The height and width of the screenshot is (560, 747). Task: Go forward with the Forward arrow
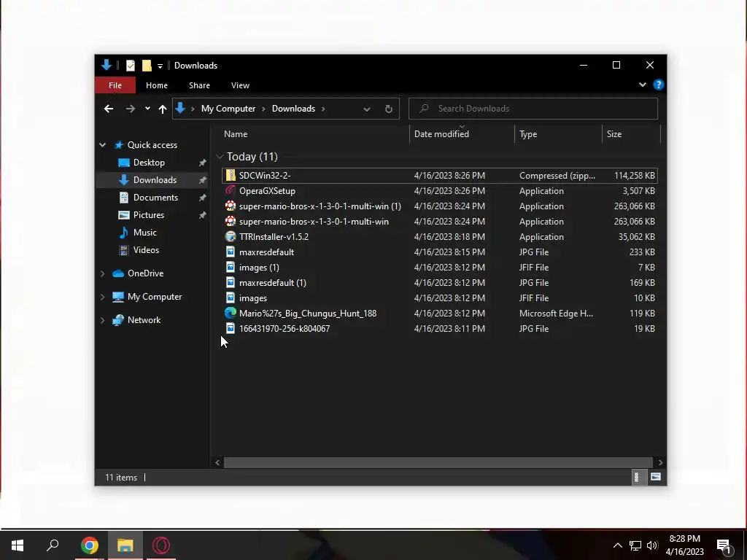(130, 109)
